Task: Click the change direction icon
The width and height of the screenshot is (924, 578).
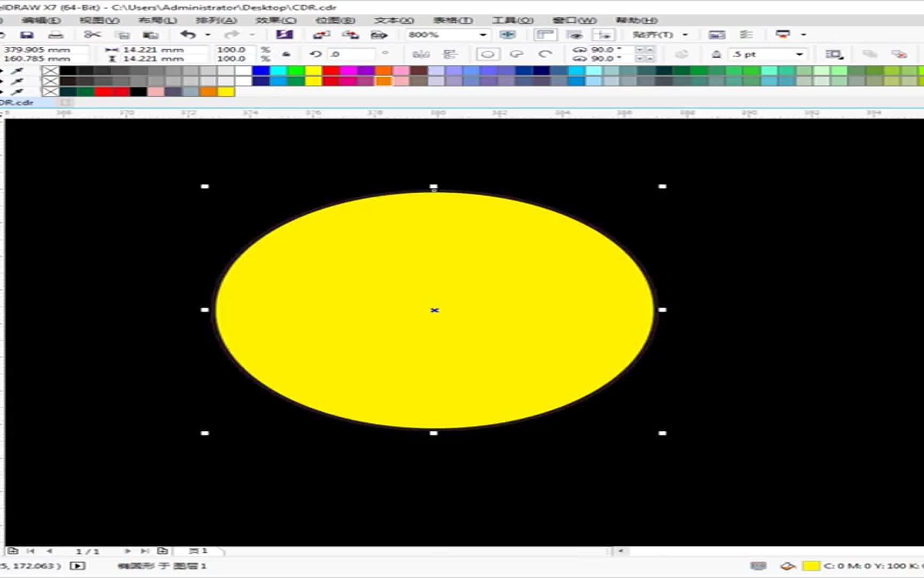Action: [682, 54]
